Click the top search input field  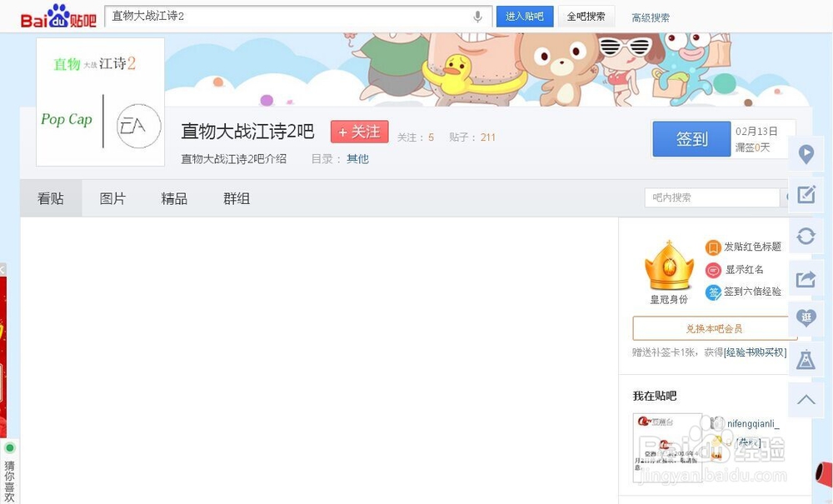[x=290, y=17]
